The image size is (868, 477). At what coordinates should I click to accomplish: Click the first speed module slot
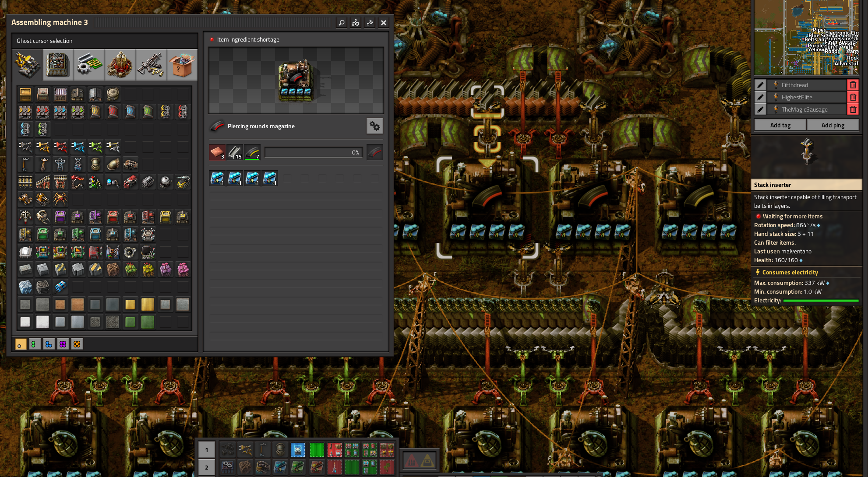[x=217, y=178]
